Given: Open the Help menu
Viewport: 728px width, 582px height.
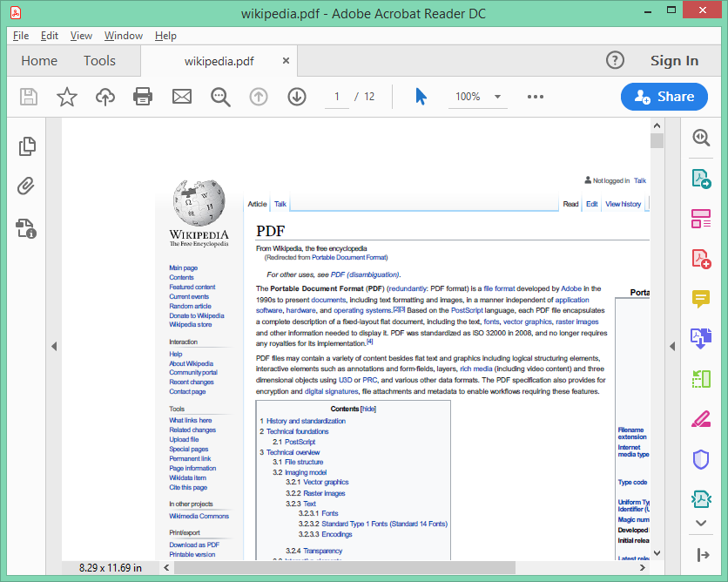Looking at the screenshot, I should tap(165, 36).
